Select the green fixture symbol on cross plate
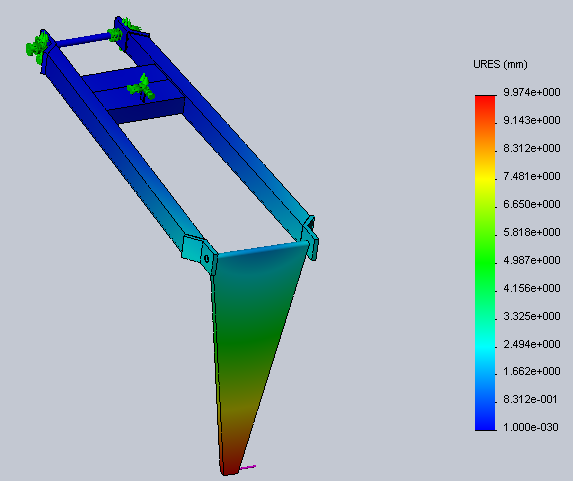 pos(141,88)
